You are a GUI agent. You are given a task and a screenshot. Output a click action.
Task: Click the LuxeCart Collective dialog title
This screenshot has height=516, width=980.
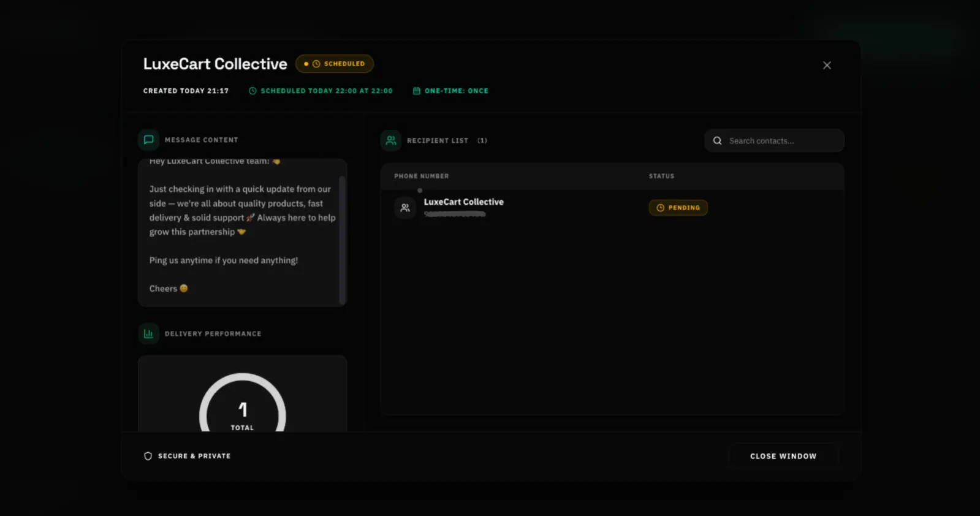pos(215,64)
